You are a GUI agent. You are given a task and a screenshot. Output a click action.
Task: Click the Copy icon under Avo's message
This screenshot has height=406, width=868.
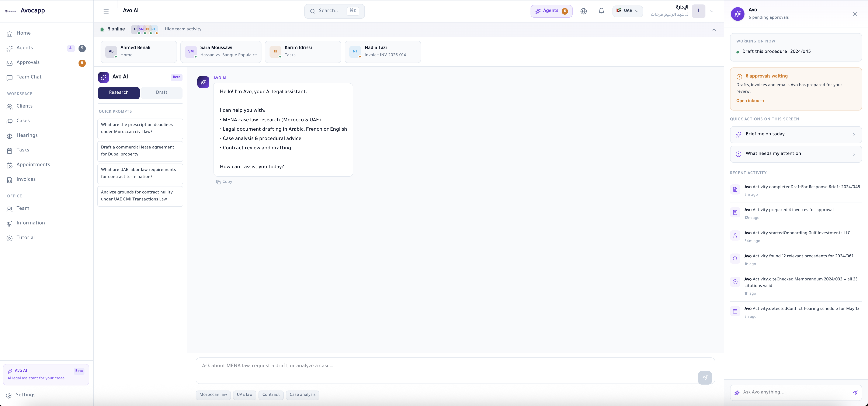(218, 182)
